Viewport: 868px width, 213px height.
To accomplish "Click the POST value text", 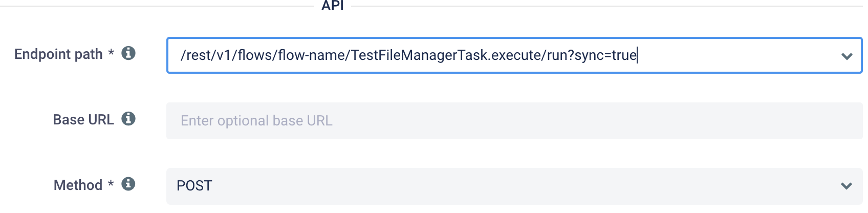I will pos(194,186).
